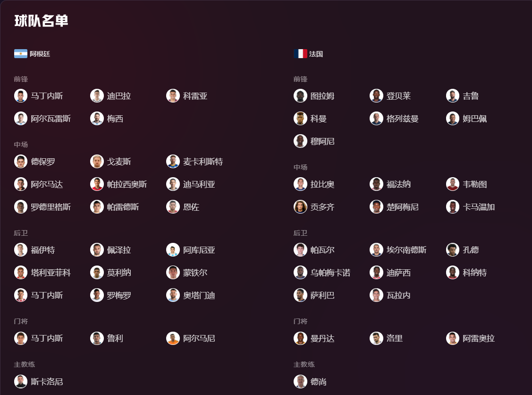The height and width of the screenshot is (395, 532).
Task: Select 埃尔南德斯 defender name
Action: 406,250
